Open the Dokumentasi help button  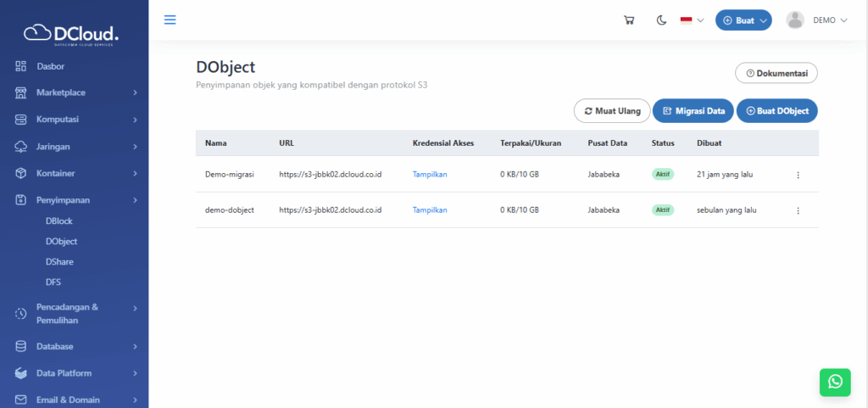[776, 73]
